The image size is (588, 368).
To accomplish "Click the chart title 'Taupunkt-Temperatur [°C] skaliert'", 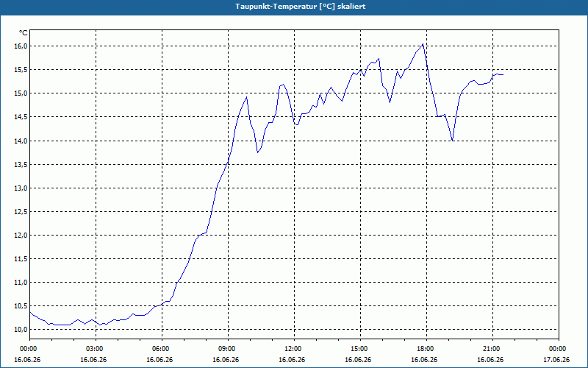I will [301, 7].
